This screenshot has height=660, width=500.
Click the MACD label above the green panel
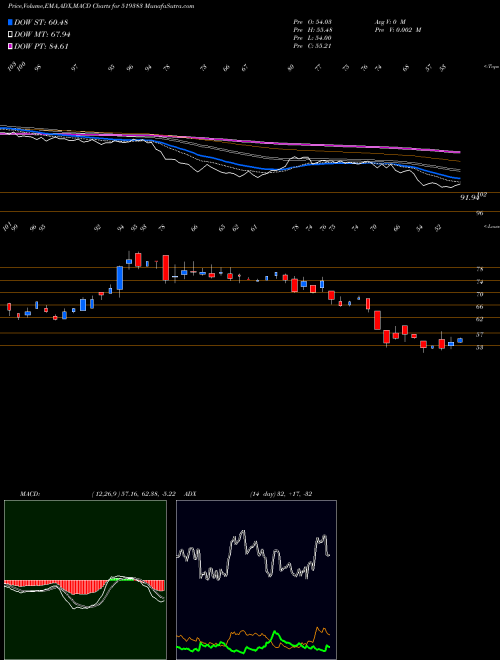pos(29,494)
